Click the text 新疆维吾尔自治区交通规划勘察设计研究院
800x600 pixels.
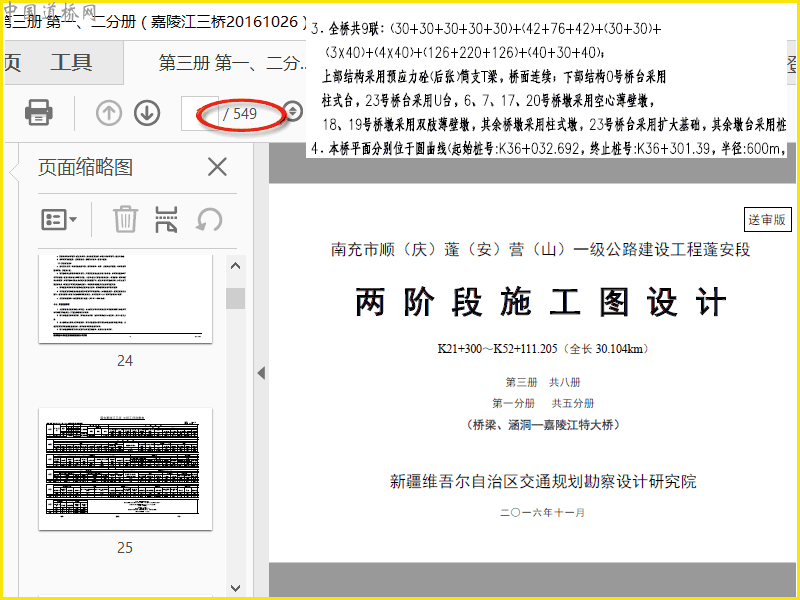click(543, 481)
